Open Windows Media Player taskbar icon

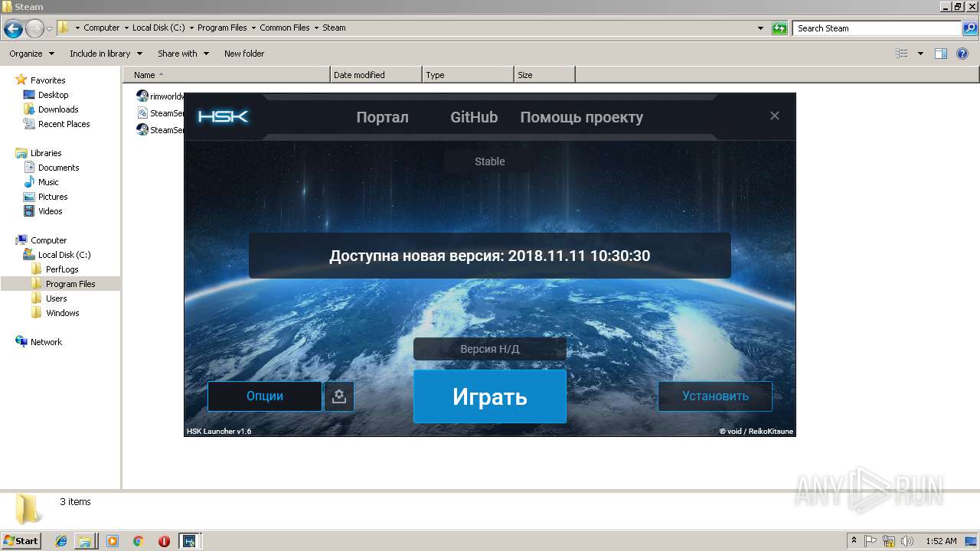[113, 540]
